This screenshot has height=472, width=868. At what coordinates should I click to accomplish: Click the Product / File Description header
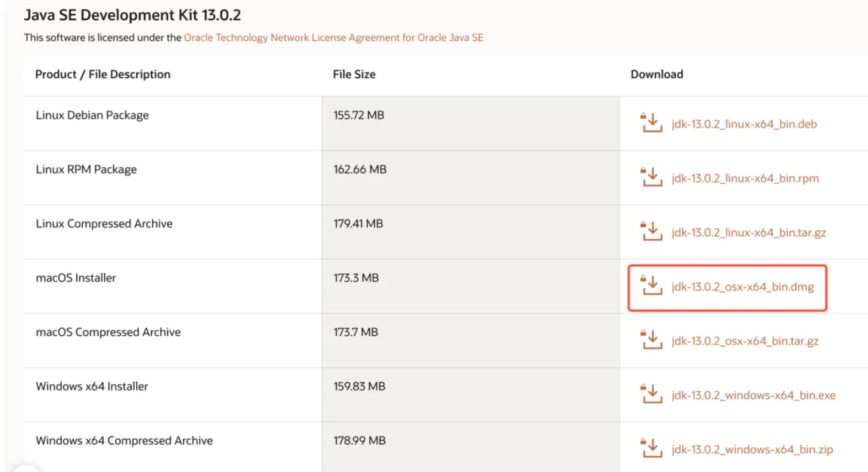[102, 74]
